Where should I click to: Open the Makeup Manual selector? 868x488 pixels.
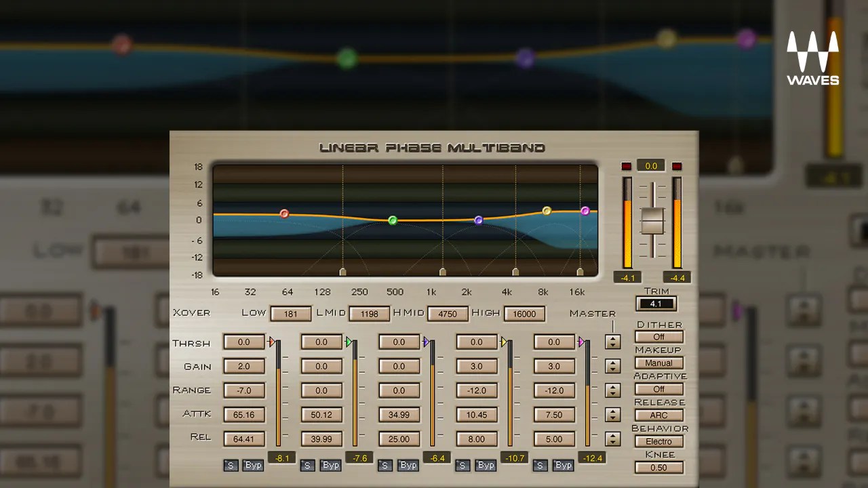pyautogui.click(x=658, y=363)
